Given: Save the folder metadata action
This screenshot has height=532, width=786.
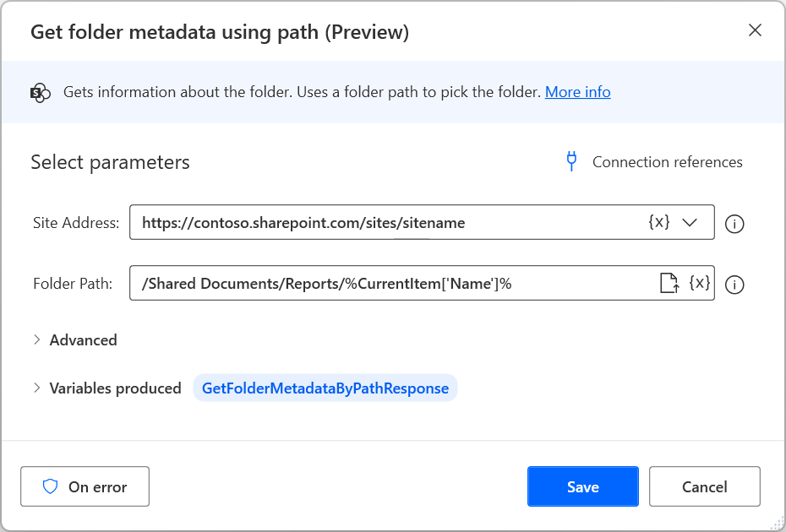Looking at the screenshot, I should pyautogui.click(x=582, y=486).
